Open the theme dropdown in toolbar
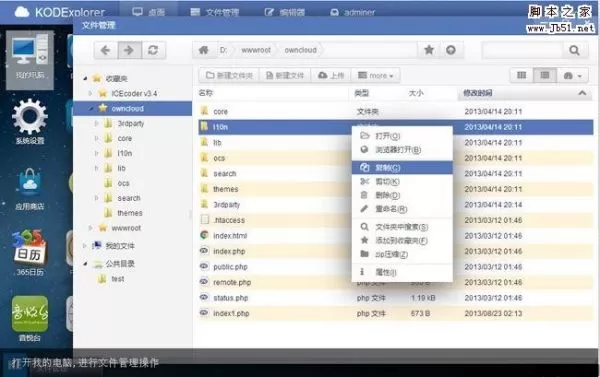600x377 pixels. click(572, 76)
